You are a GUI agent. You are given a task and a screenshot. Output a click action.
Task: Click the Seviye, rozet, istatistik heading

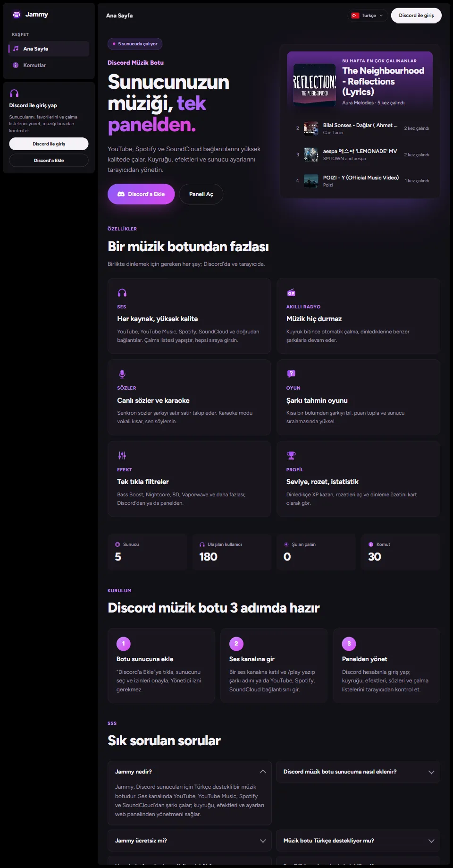point(322,482)
